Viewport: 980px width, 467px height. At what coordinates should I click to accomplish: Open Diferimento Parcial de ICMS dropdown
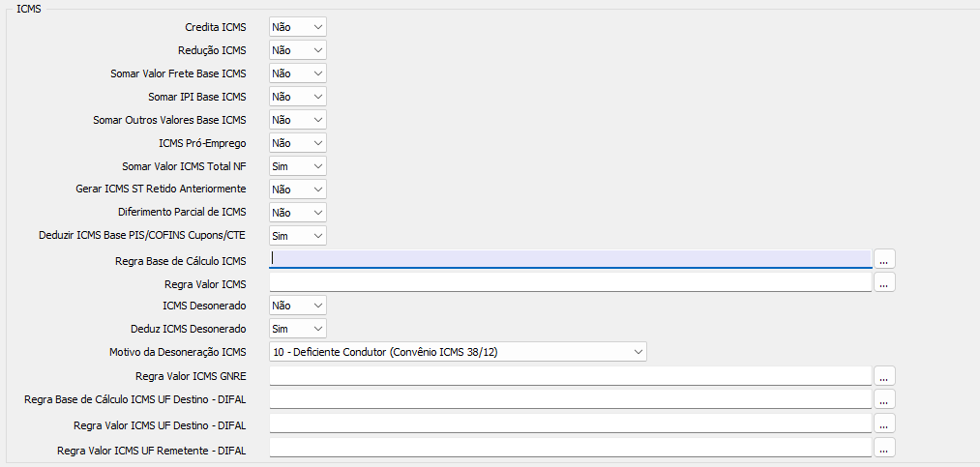pos(298,213)
